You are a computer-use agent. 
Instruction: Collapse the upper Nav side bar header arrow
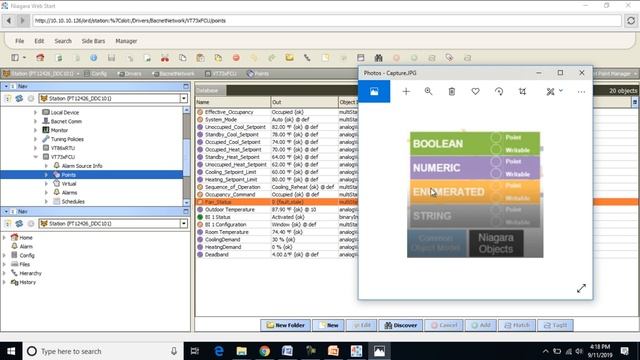click(6, 86)
